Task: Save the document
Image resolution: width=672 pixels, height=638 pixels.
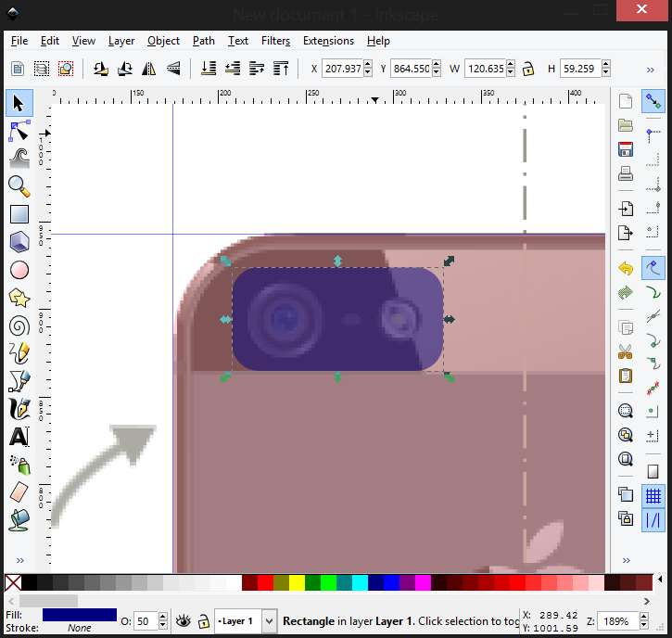Action: (x=626, y=149)
